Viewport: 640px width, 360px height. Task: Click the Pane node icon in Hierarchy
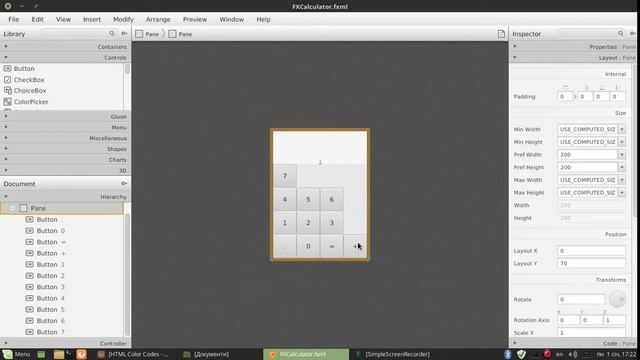tap(23, 208)
